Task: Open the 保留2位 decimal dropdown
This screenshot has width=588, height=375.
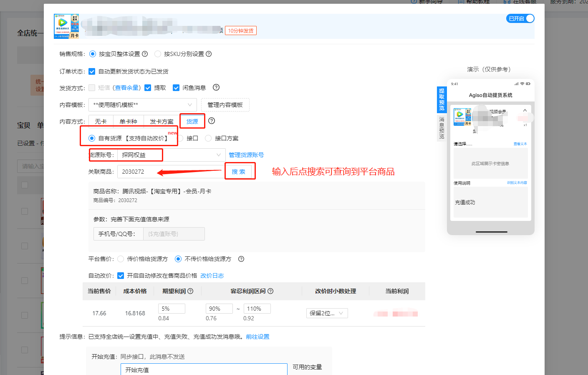Action: pos(327,313)
